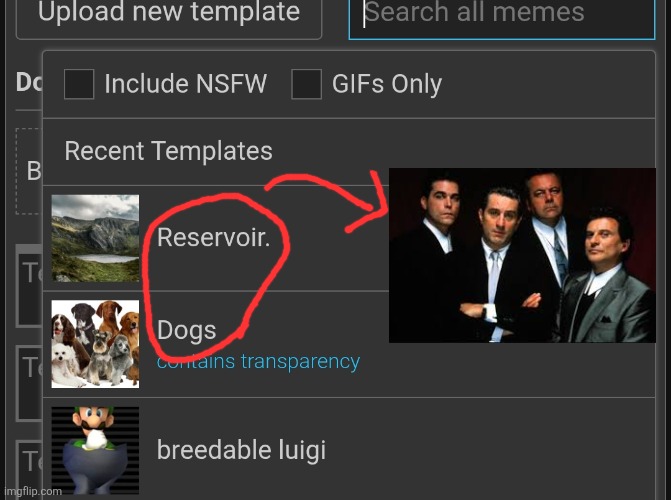This screenshot has width=671, height=500.
Task: Click the photo of four suited men
Action: click(x=522, y=255)
